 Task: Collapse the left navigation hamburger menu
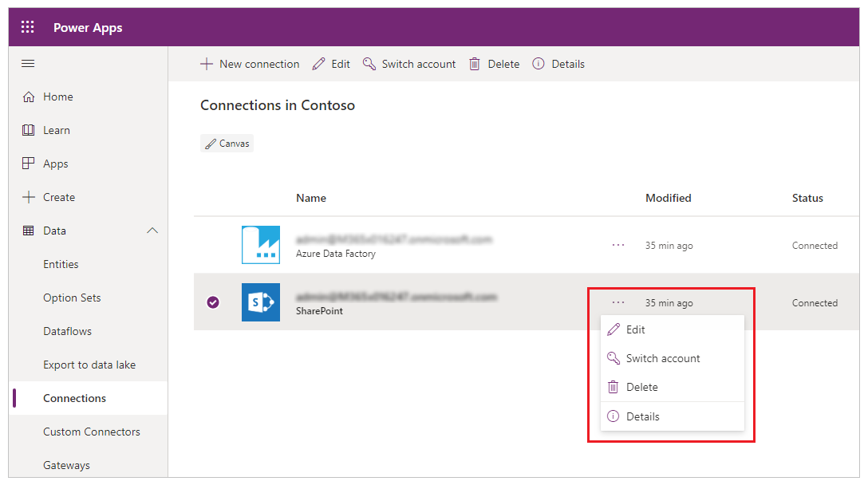pyautogui.click(x=28, y=64)
